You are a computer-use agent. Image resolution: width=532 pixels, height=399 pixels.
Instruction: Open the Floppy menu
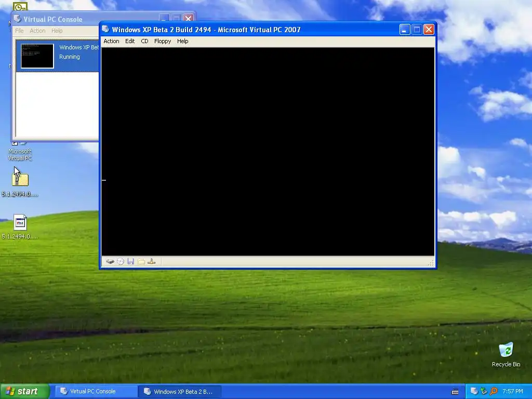coord(163,41)
